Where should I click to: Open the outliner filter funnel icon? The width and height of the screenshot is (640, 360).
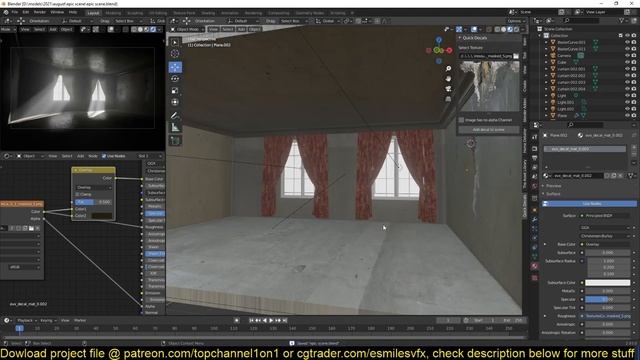click(621, 20)
